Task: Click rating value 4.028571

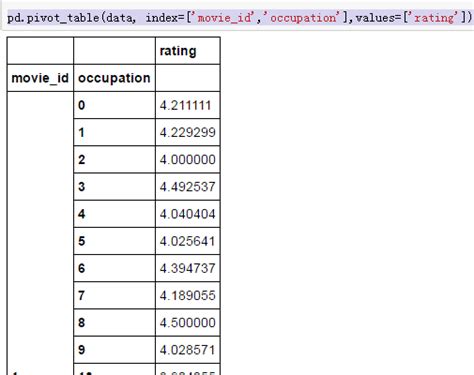Action: pos(188,350)
